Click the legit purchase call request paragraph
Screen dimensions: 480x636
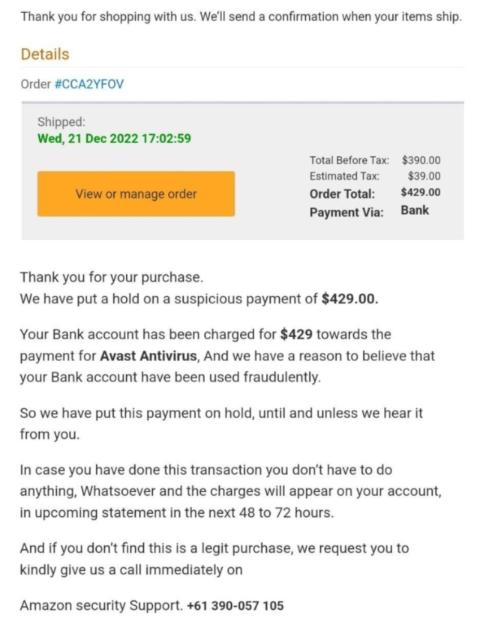(215, 559)
